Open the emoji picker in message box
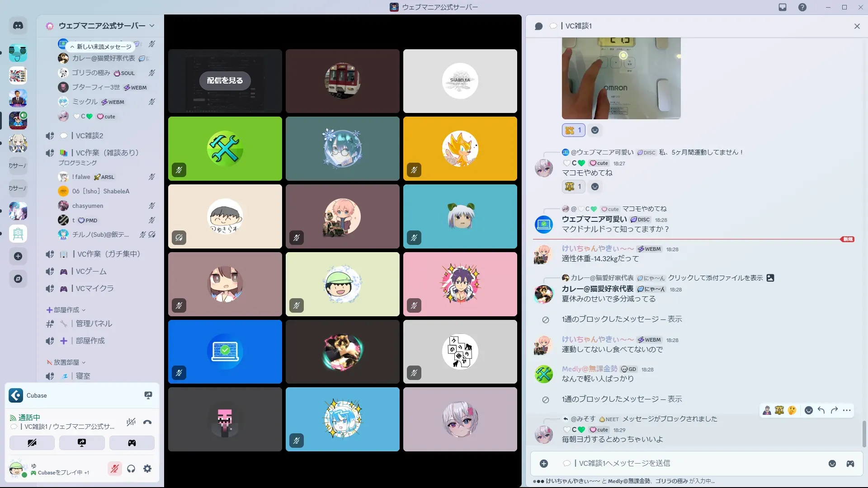 tap(832, 464)
